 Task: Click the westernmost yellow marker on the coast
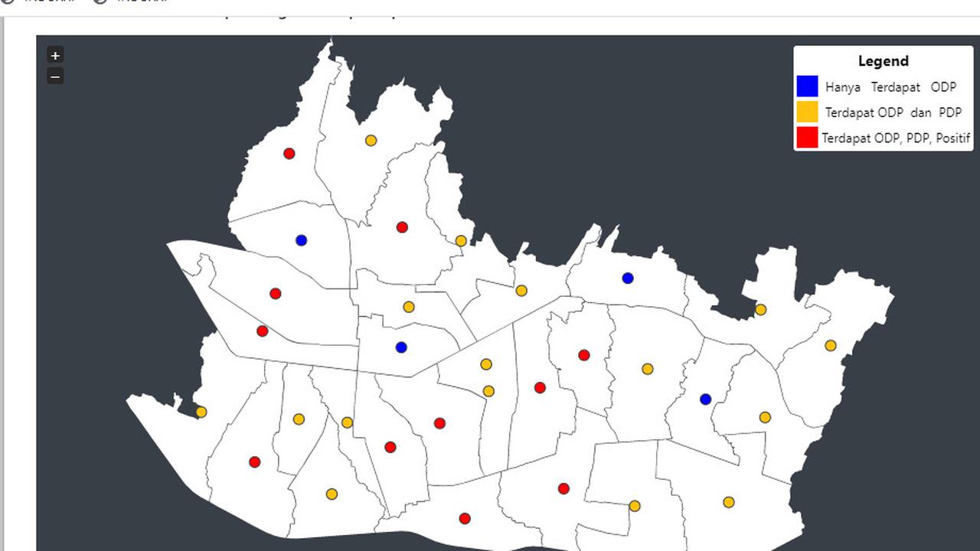[201, 412]
